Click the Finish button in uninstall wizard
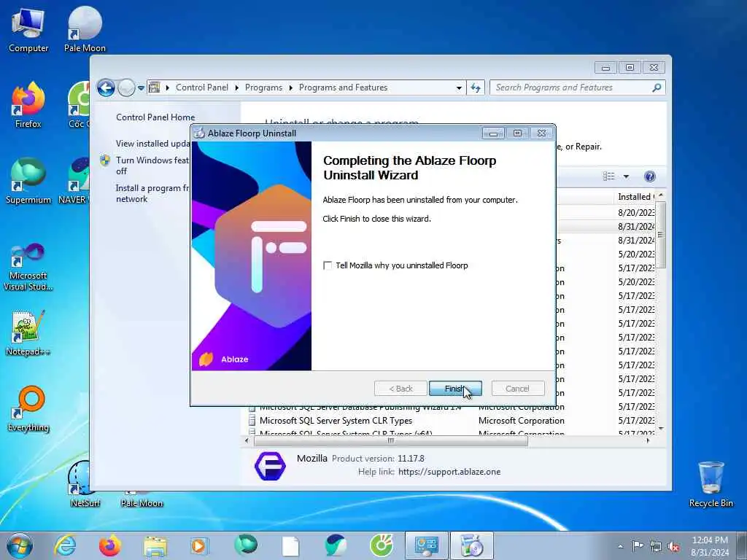 tap(455, 389)
